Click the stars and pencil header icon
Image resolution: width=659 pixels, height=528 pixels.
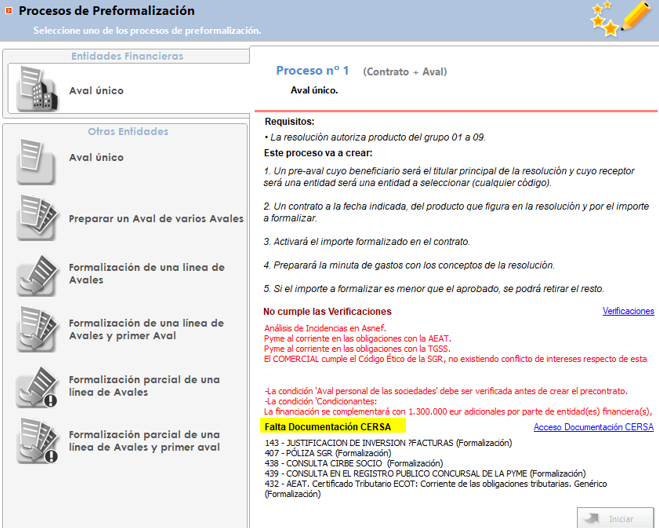[x=621, y=18]
